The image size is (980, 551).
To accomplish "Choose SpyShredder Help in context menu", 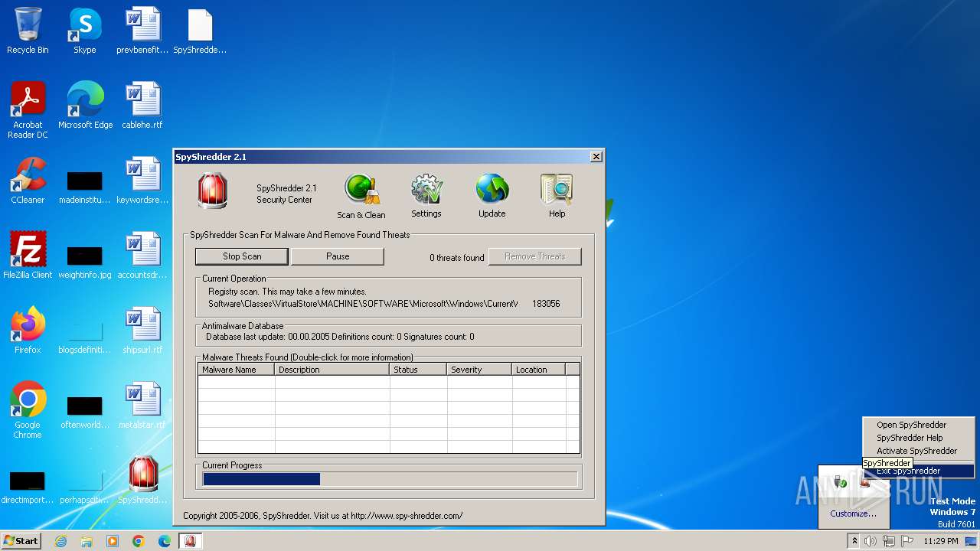I will [x=918, y=438].
